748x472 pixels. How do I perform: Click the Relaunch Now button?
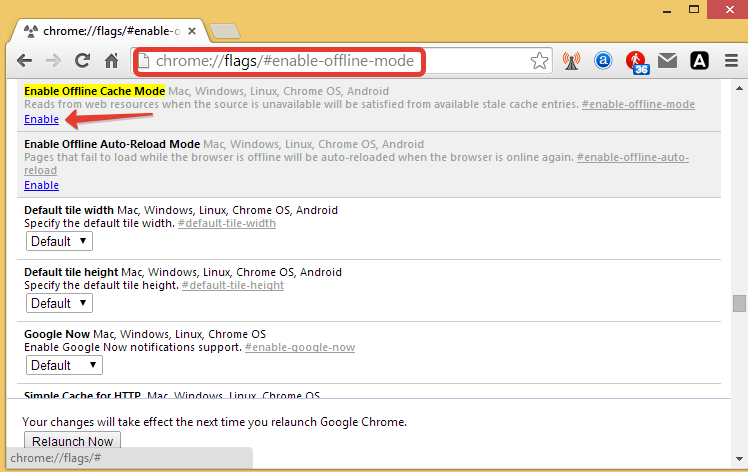click(73, 441)
